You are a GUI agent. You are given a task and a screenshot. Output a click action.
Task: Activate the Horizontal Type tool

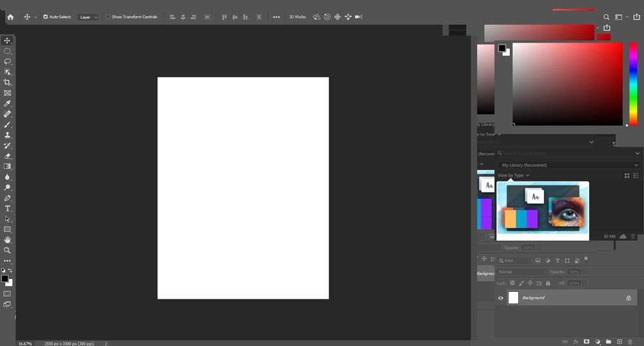pyautogui.click(x=8, y=209)
